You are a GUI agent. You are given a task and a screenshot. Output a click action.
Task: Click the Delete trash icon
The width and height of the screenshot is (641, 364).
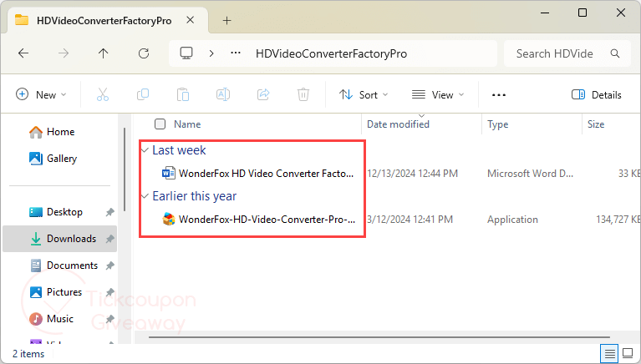pyautogui.click(x=303, y=95)
